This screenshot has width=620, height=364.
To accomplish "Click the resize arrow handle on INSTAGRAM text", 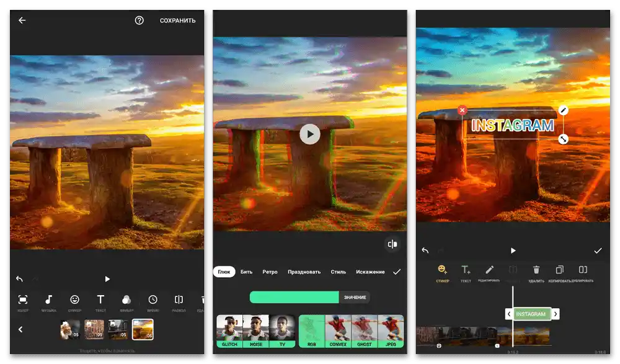I will (564, 139).
